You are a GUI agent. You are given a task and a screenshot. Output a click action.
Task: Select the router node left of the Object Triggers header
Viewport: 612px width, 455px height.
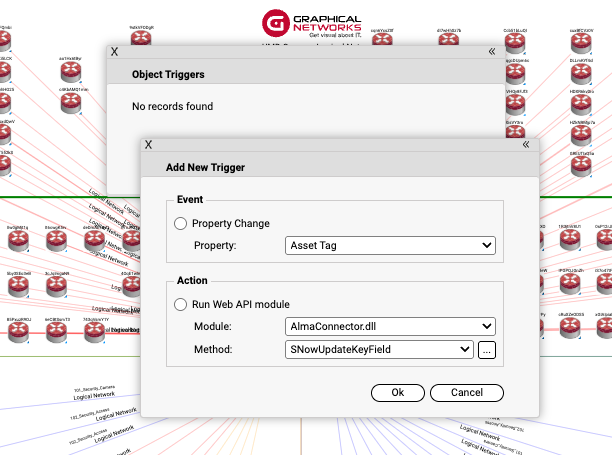tap(73, 72)
